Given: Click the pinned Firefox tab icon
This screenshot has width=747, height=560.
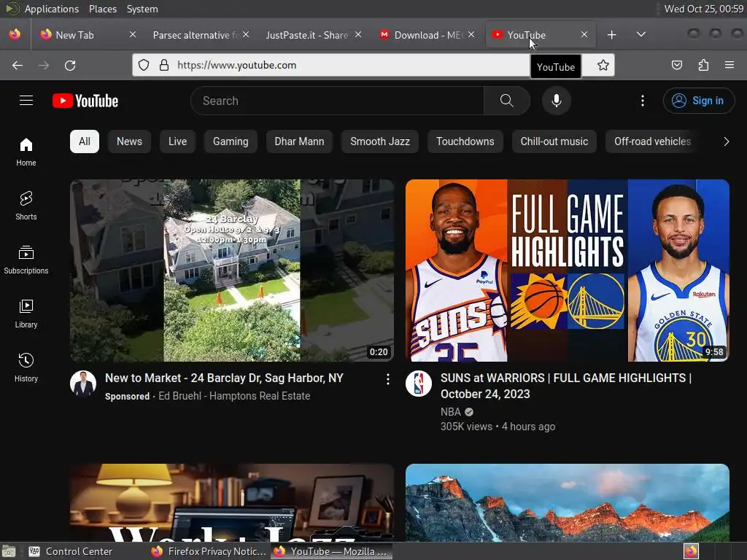Looking at the screenshot, I should click(15, 35).
